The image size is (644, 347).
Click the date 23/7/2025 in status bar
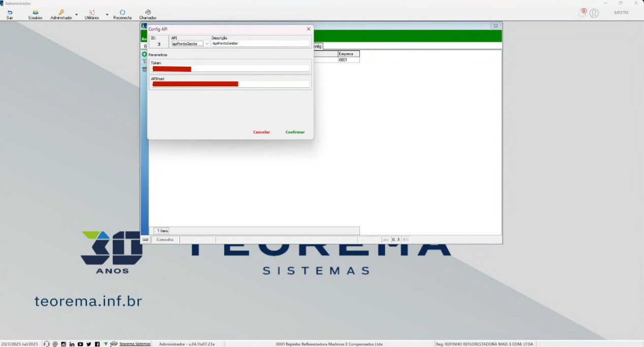click(x=19, y=344)
